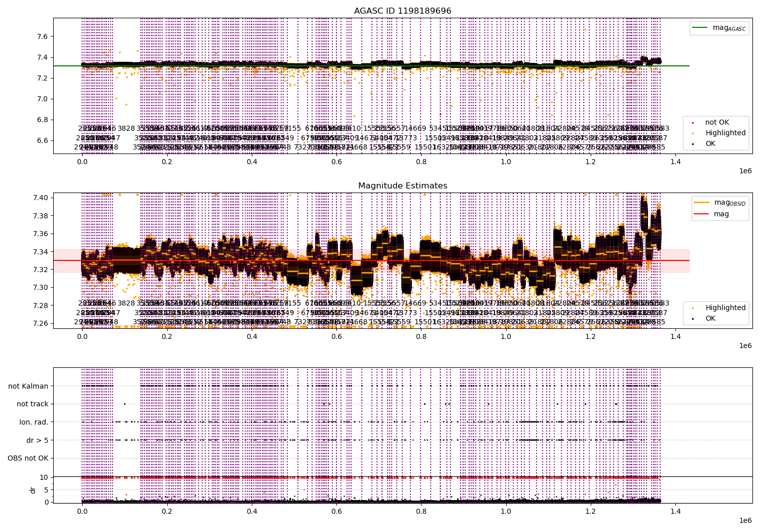Image resolution: width=760 pixels, height=532 pixels.
Task: Select the "not OK" legend entry in top plot
Action: pos(717,122)
